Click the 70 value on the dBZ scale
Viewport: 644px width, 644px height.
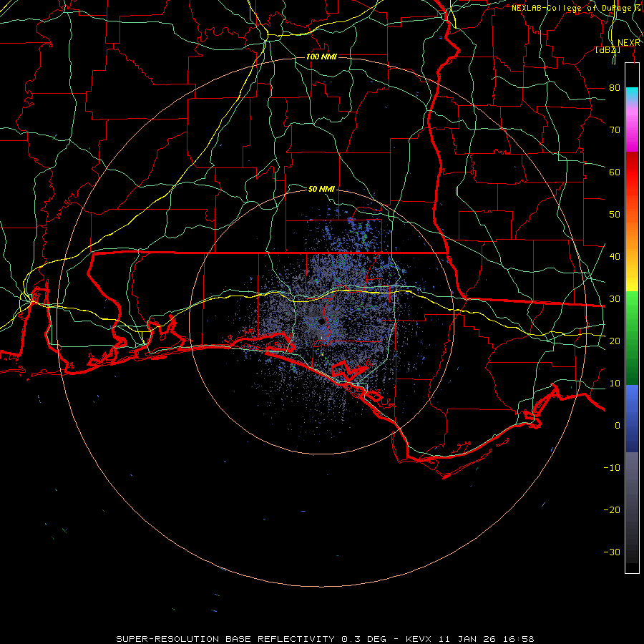[x=615, y=130]
